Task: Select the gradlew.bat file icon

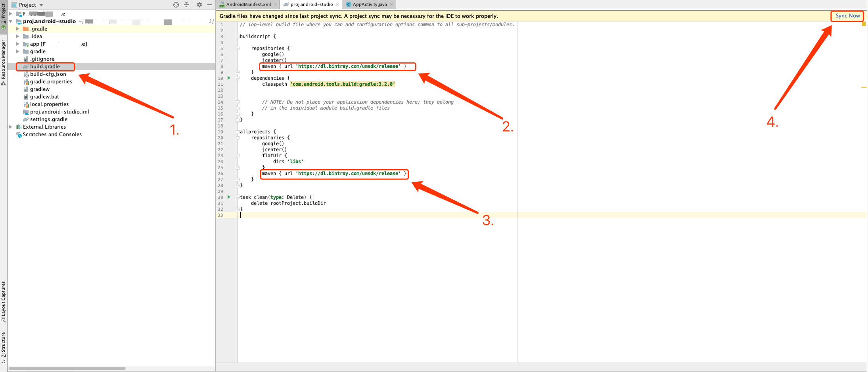Action: coord(26,97)
